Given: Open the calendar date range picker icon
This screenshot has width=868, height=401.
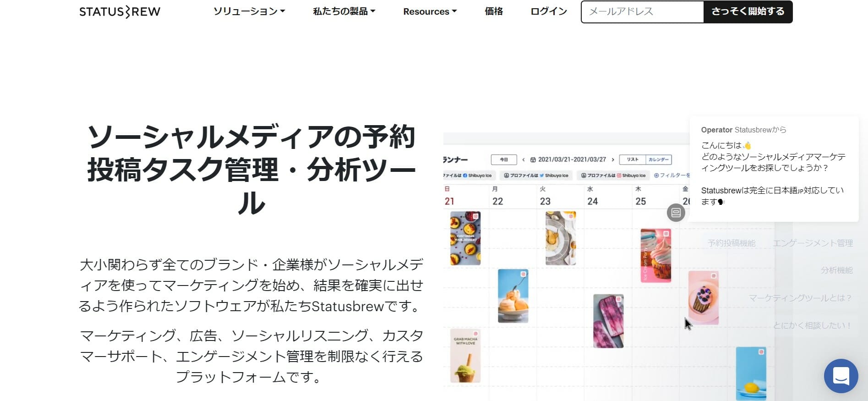Looking at the screenshot, I should [x=533, y=159].
